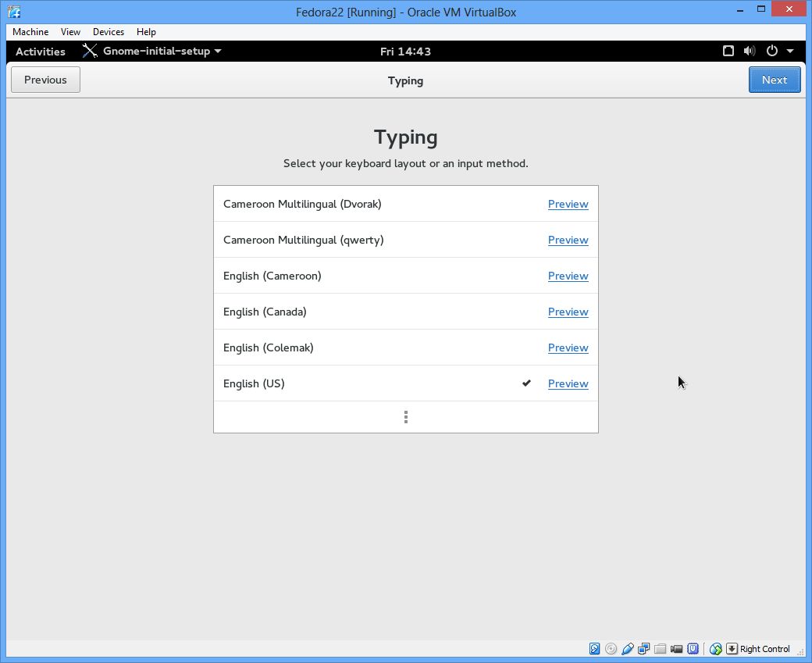
Task: Open the system menu dropdown arrow
Action: (790, 51)
